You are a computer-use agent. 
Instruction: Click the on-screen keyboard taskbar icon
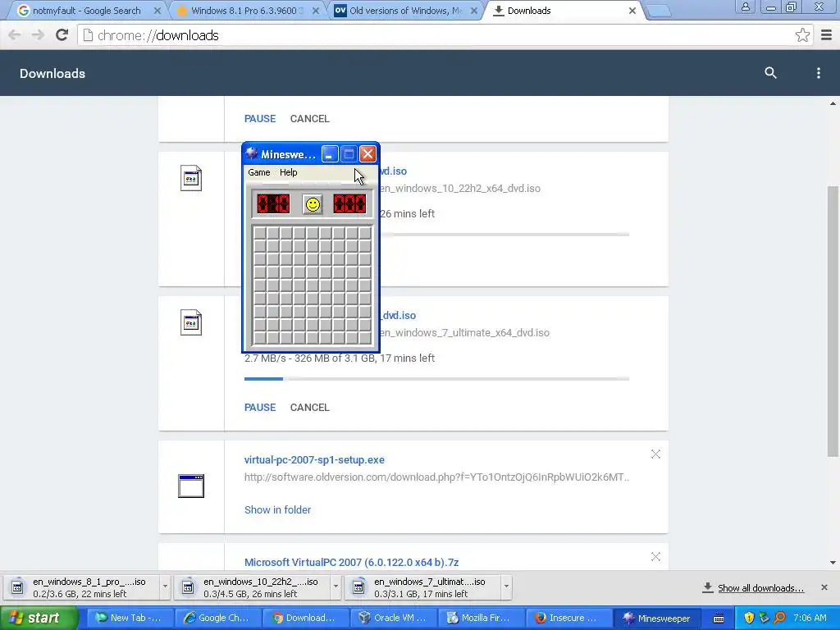coord(719,619)
